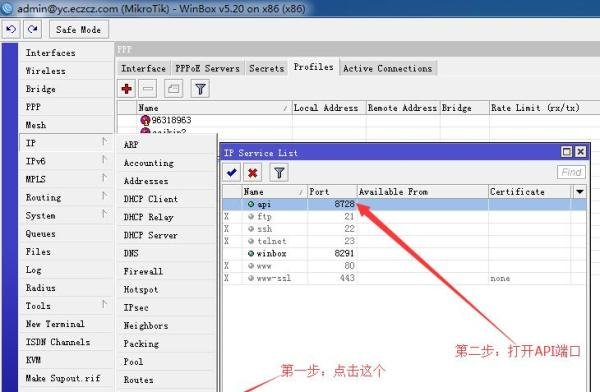Screen dimensions: 600x392
Task: Open KVM in the sidebar
Action: pos(66,360)
